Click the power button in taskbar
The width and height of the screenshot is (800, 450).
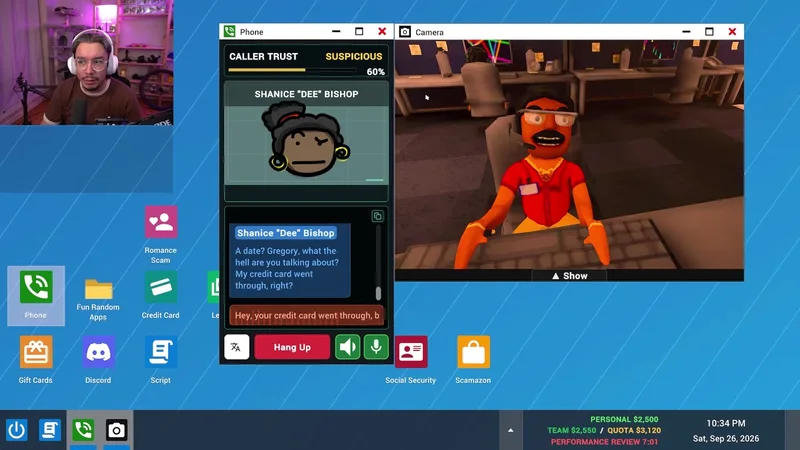pyautogui.click(x=17, y=430)
